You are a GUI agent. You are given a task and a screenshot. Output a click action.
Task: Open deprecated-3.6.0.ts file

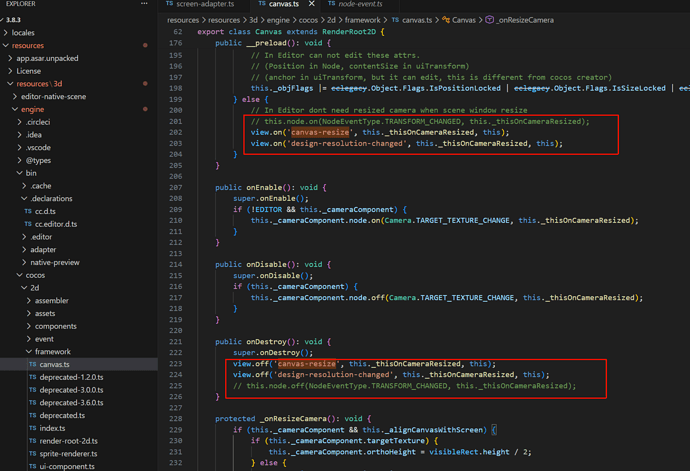[x=71, y=403]
